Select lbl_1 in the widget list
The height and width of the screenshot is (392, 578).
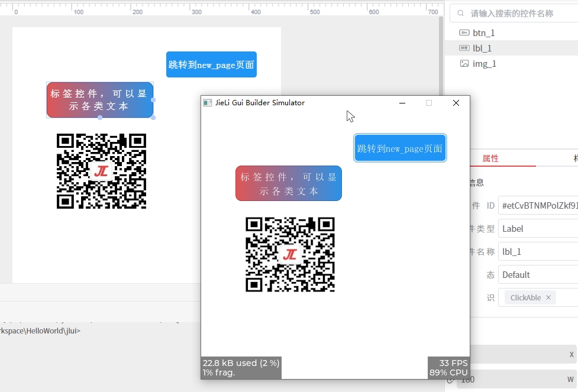[x=511, y=48]
